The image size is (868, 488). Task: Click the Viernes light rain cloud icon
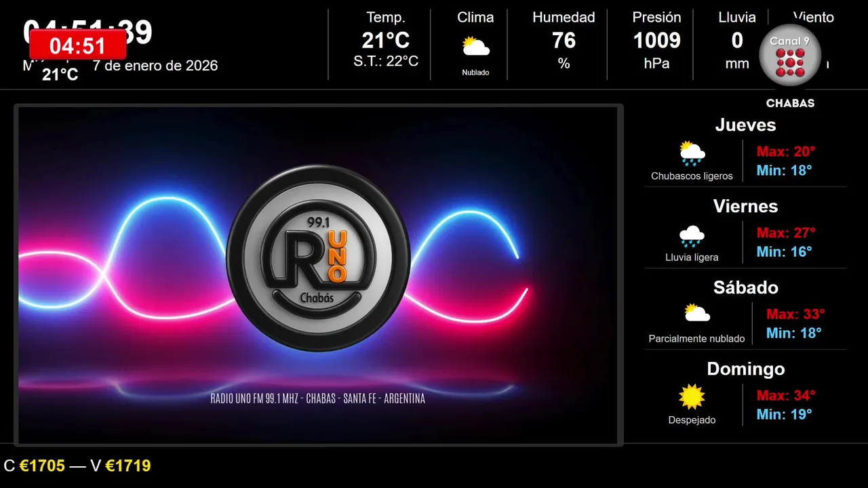692,235
